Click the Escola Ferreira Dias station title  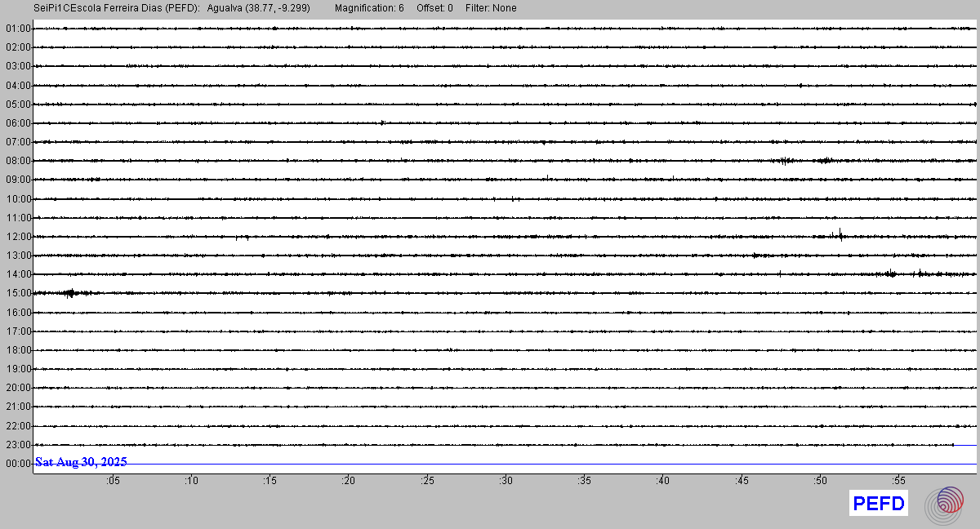[117, 8]
